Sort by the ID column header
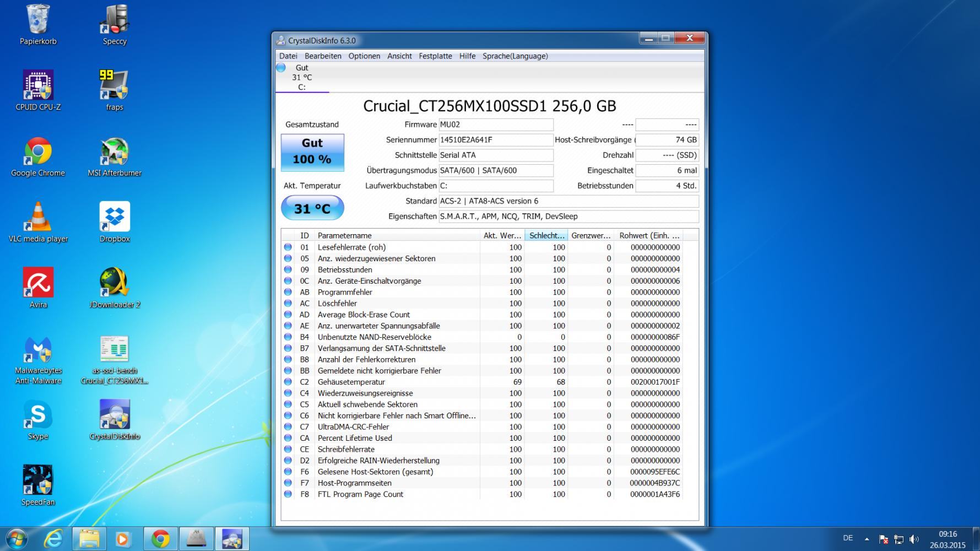 click(305, 235)
